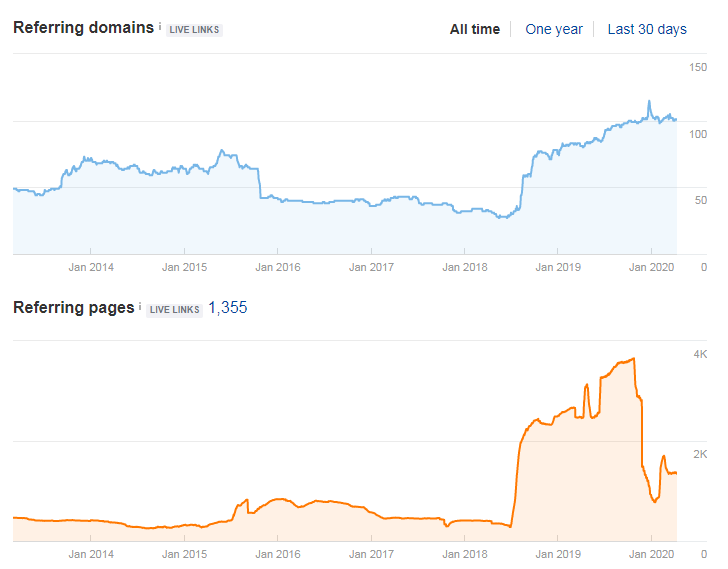
Task: Click Jan 2019 label on pages chart
Action: pos(558,554)
